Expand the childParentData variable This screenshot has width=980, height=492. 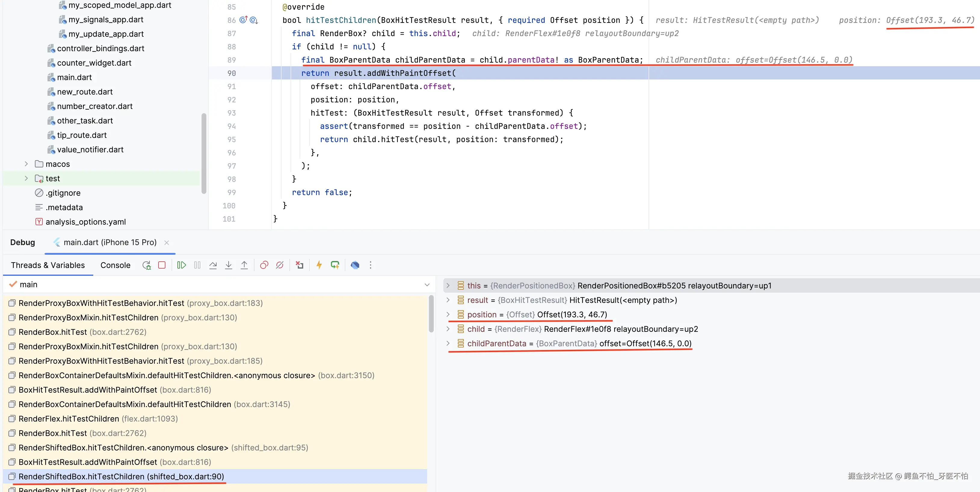pyautogui.click(x=448, y=344)
